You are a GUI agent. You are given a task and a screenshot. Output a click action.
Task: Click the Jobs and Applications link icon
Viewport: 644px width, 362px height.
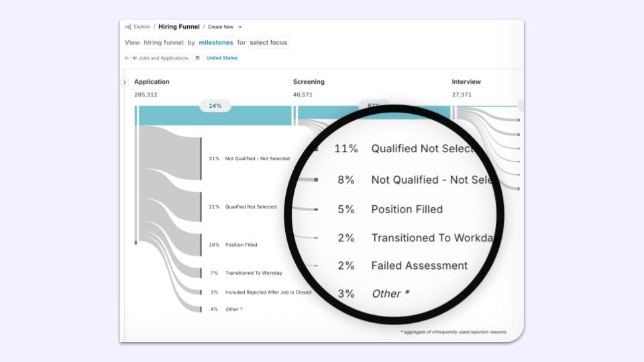[x=134, y=58]
